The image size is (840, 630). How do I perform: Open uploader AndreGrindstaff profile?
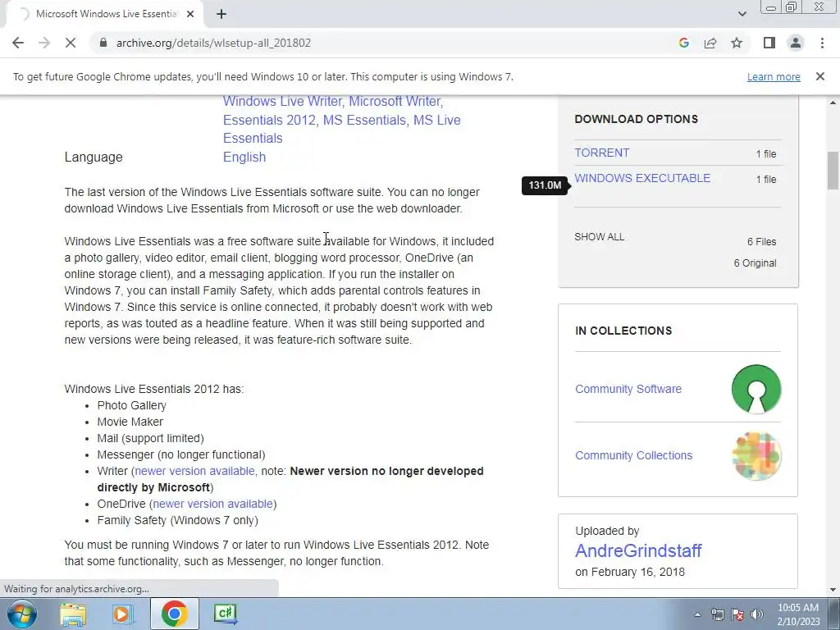click(638, 550)
